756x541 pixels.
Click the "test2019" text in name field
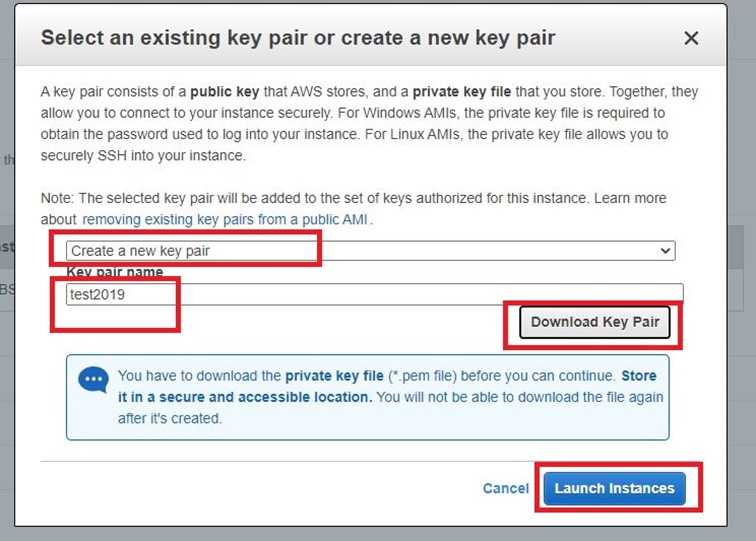97,294
